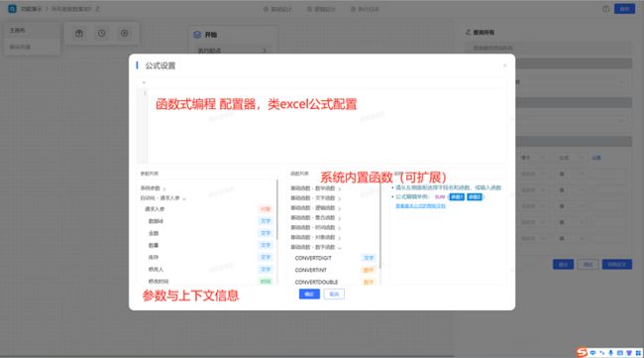Click the Sogou S logo in the IME bar

click(582, 352)
